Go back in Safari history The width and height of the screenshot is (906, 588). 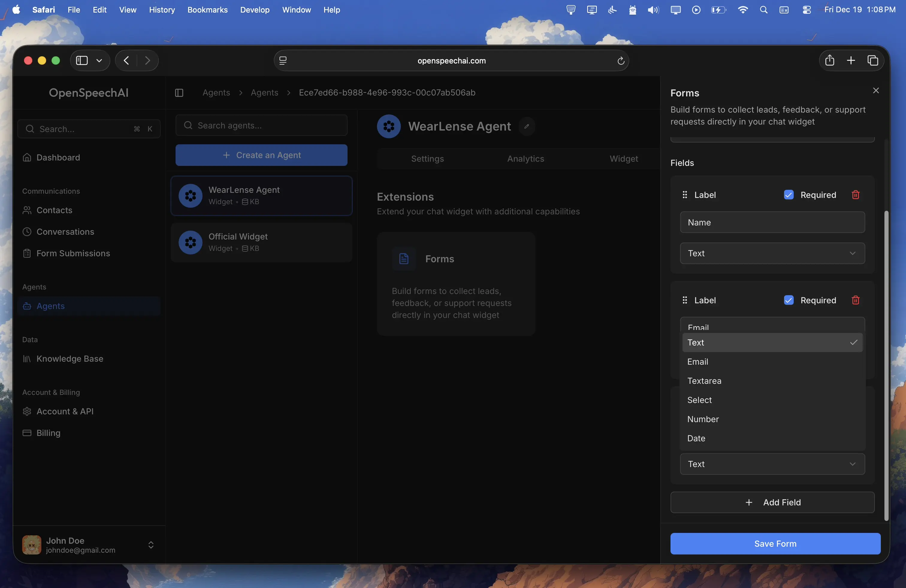(127, 60)
